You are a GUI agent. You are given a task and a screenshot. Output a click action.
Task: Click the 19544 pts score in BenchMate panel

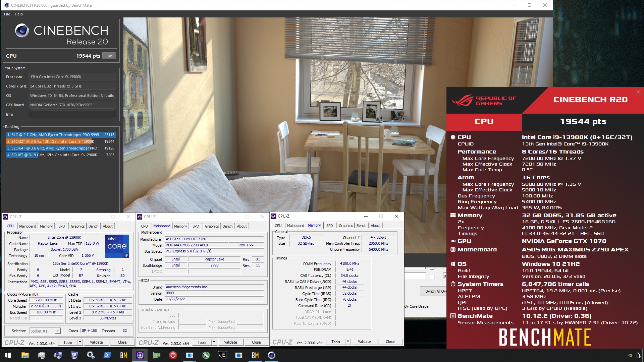pos(583,122)
